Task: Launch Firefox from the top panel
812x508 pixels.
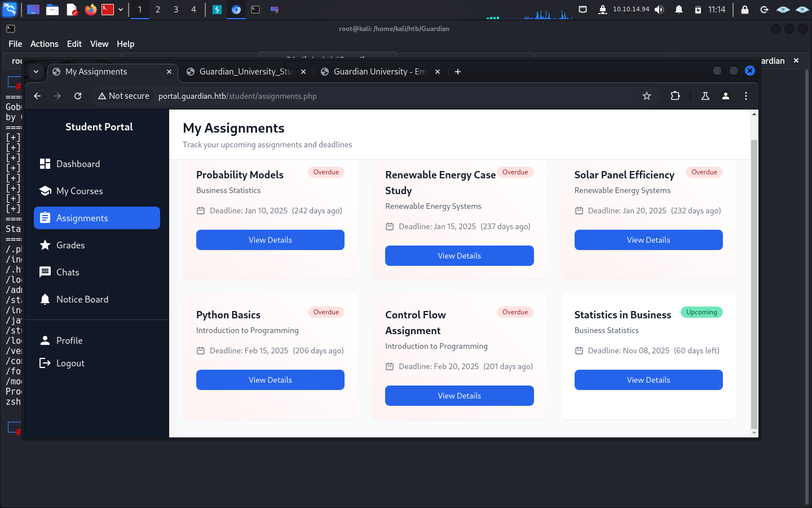Action: tap(90, 10)
